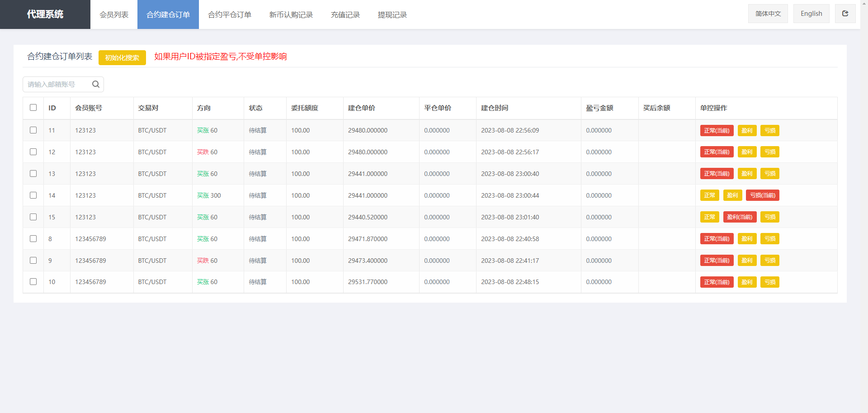Tick the checkbox for order ID 10
The image size is (868, 413).
pyautogui.click(x=33, y=282)
